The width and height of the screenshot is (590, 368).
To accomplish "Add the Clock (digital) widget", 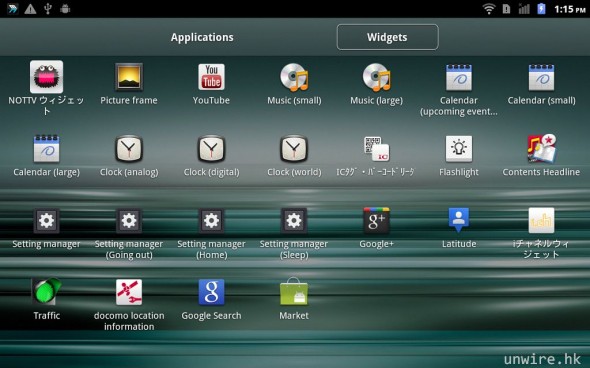I will coord(211,149).
